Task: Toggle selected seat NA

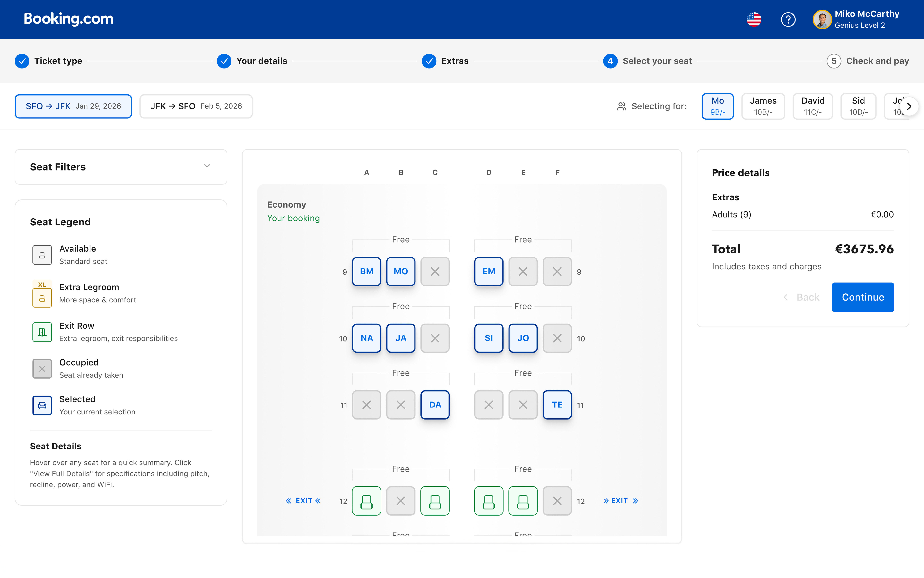Action: pos(367,338)
